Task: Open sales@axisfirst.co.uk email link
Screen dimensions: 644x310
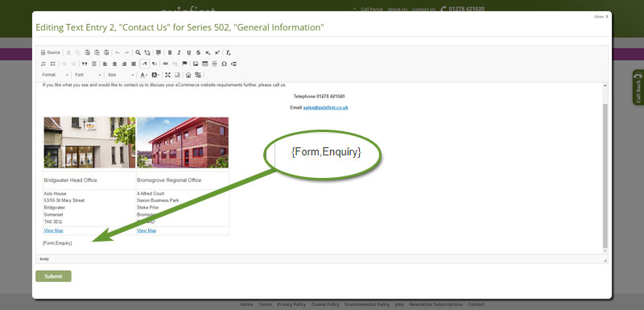Action: pyautogui.click(x=326, y=108)
